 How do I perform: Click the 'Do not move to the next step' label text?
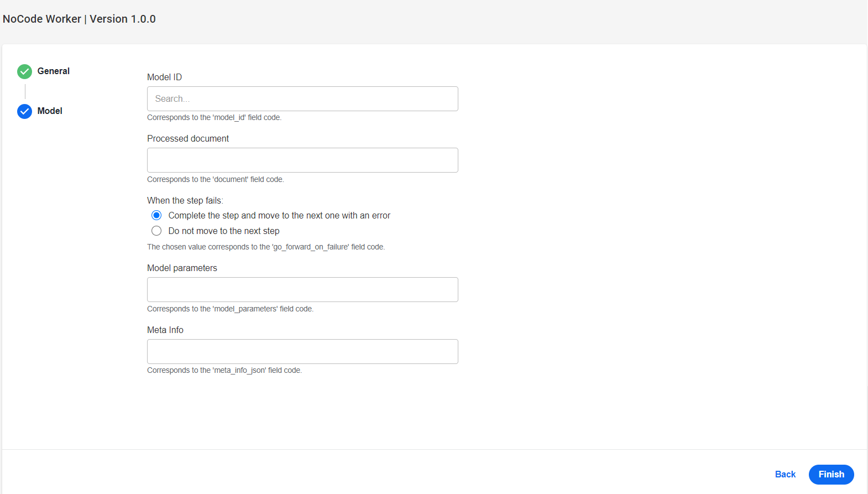pyautogui.click(x=224, y=231)
